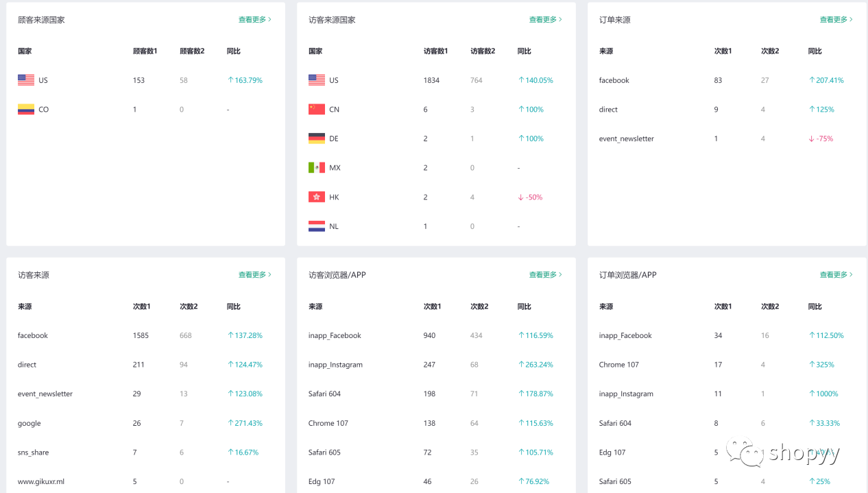Select the facebook row in 订单来源
The width and height of the screenshot is (868, 493).
[614, 80]
